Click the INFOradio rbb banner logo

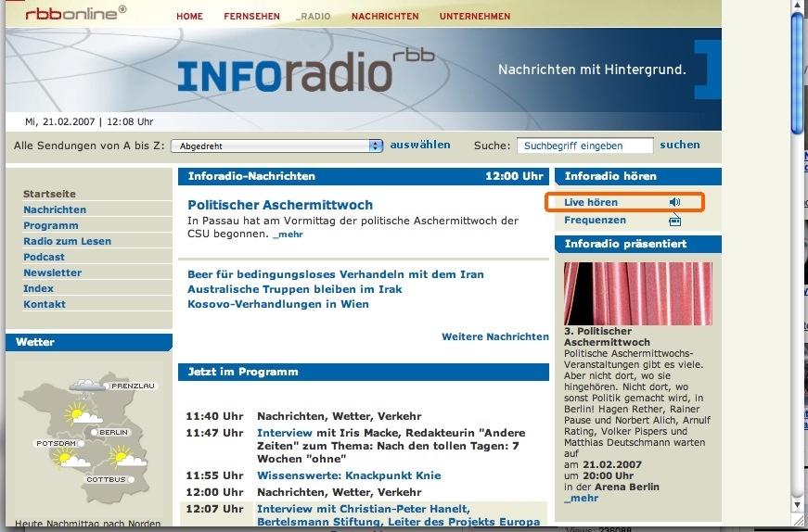pos(306,71)
